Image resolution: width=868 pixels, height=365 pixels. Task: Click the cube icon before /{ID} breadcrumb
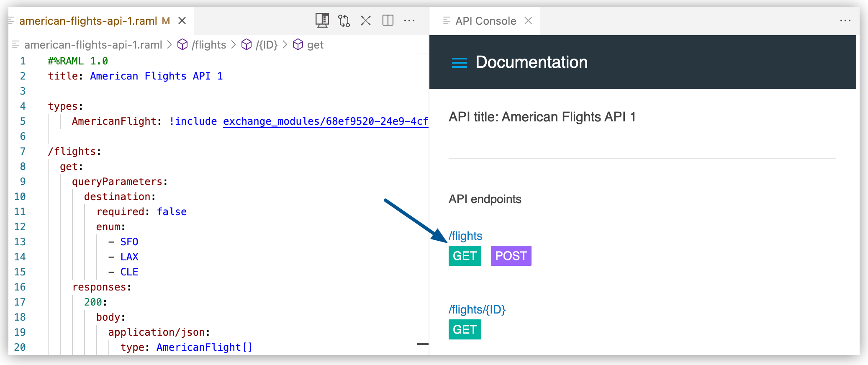(247, 44)
